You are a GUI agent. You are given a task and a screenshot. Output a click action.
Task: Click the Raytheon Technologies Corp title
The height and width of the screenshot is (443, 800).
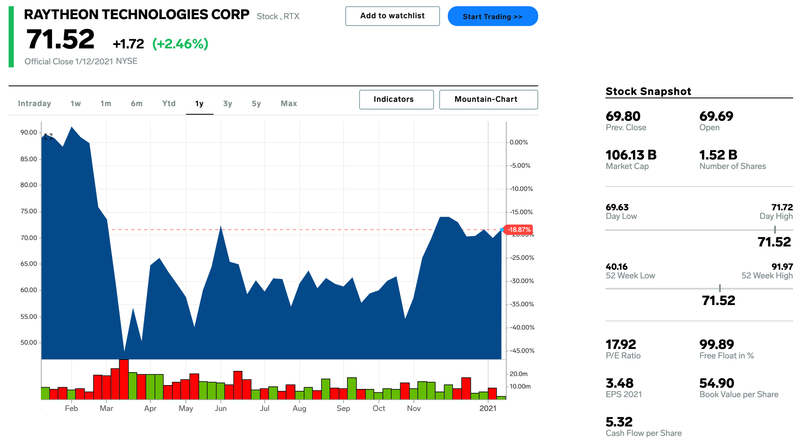click(x=137, y=14)
